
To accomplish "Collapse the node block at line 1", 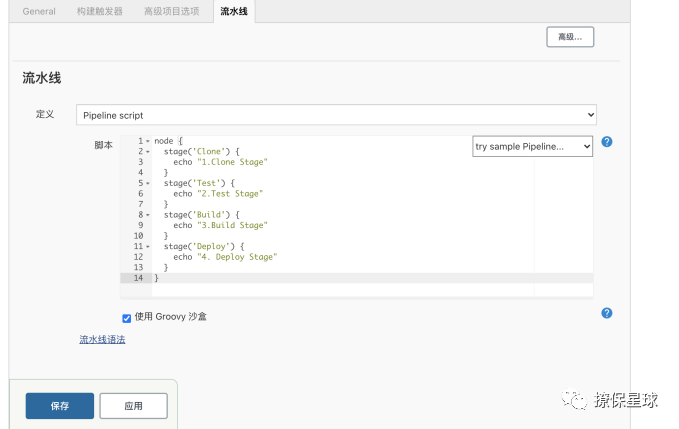I will point(148,141).
